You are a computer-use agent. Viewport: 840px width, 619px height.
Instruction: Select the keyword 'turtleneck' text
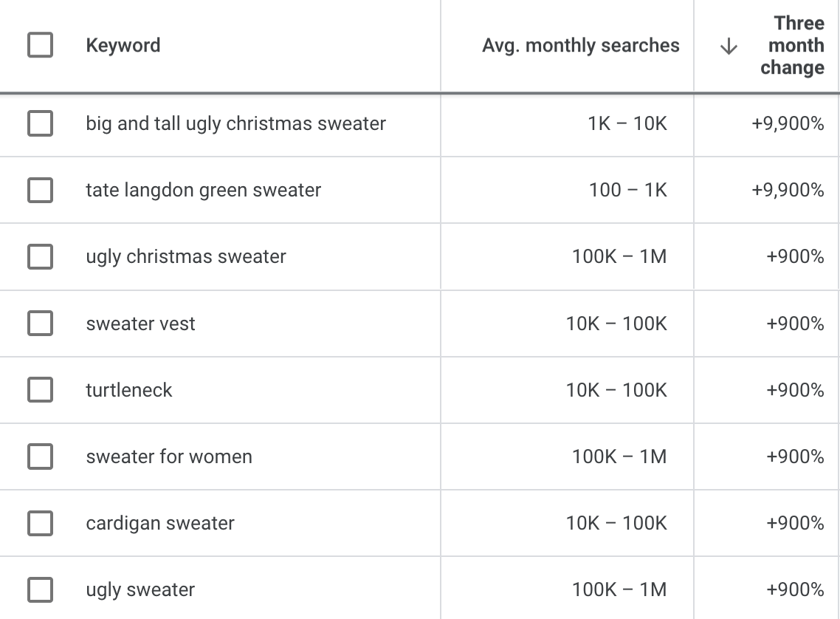[x=129, y=389]
